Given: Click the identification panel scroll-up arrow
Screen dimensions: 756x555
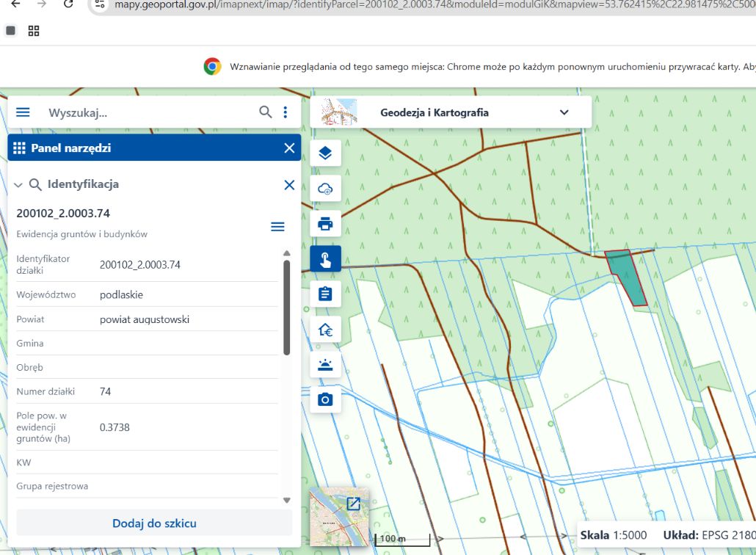Looking at the screenshot, I should [x=287, y=253].
